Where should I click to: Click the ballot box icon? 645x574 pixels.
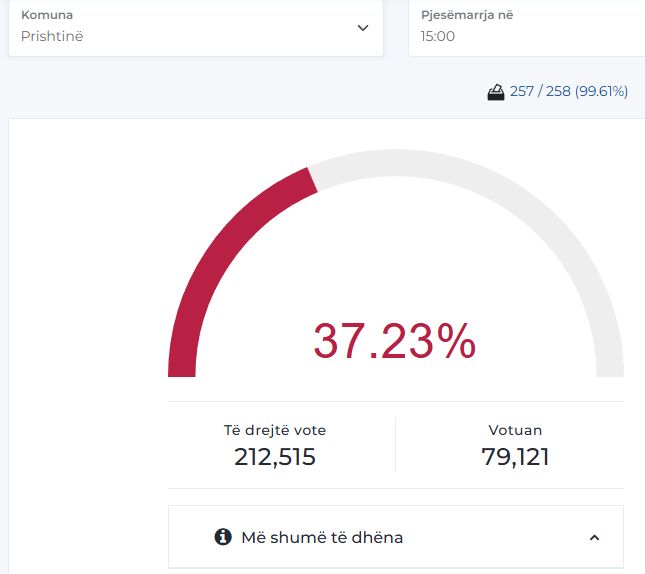point(495,92)
